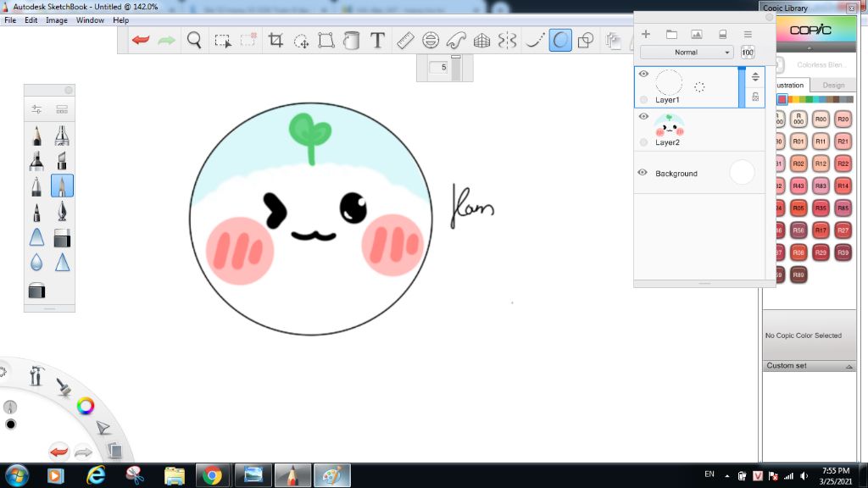Click the Windows Start button

(x=16, y=475)
